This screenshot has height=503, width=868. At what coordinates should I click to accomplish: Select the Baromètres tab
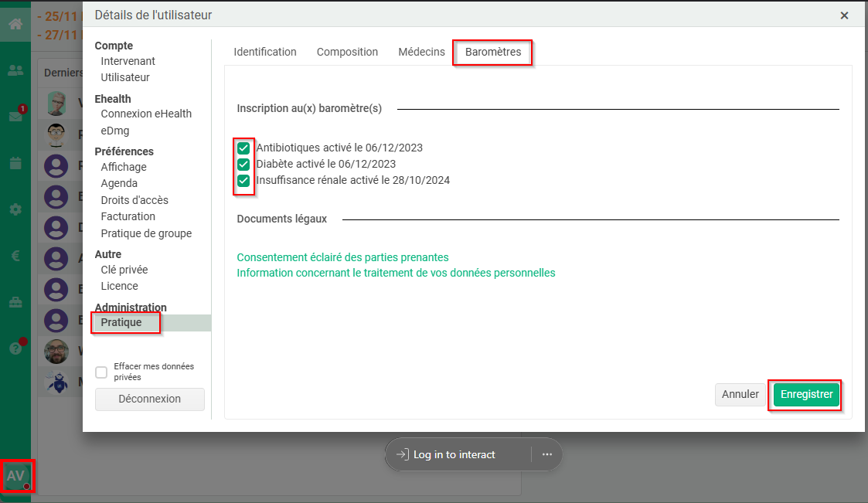492,52
